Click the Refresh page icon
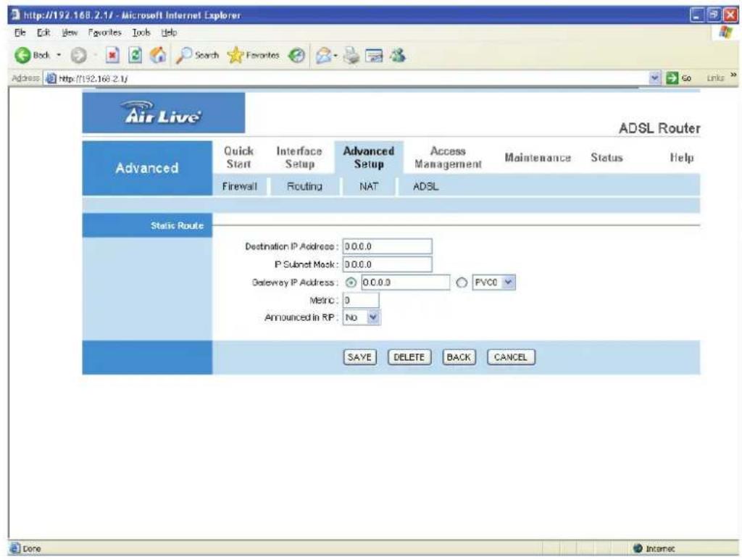The image size is (742, 560). 135,55
